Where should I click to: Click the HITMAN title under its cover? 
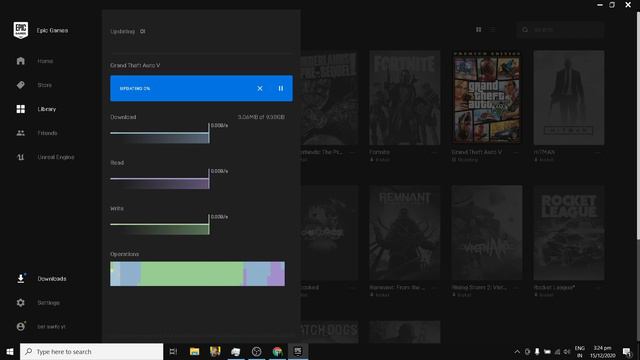coord(544,152)
